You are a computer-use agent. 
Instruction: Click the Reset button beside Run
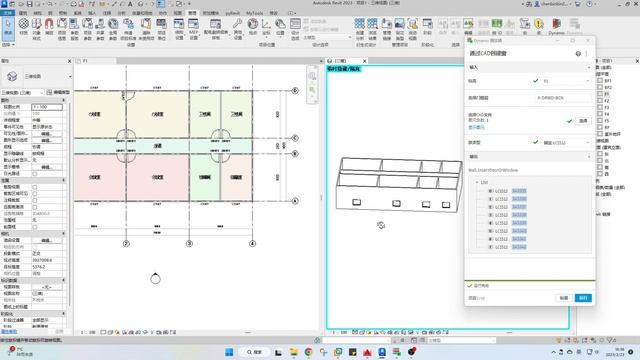(x=564, y=298)
